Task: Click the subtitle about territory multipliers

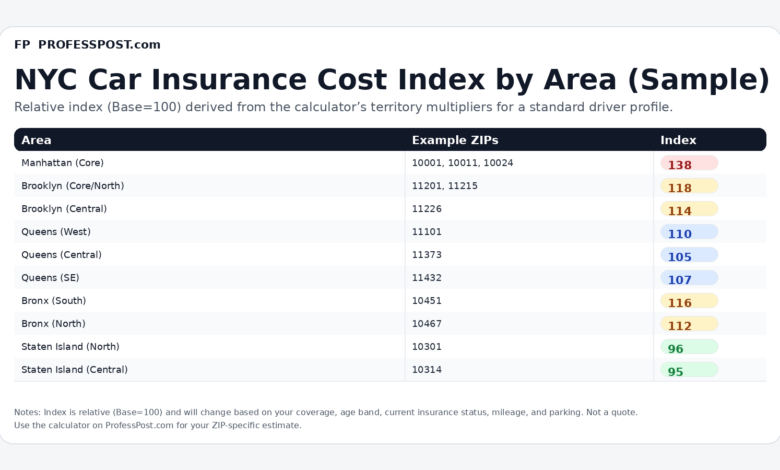Action: click(x=343, y=107)
